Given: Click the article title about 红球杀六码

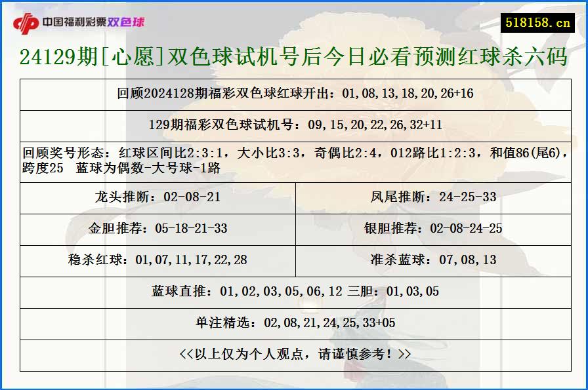Looking at the screenshot, I should tap(294, 58).
